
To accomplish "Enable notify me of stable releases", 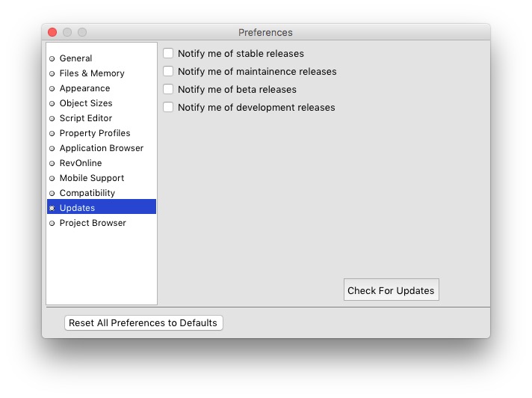I will [x=169, y=54].
